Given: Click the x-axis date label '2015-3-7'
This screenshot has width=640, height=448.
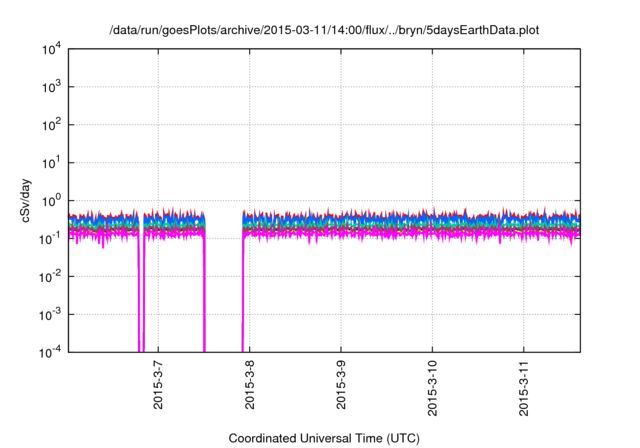Looking at the screenshot, I should [x=158, y=385].
